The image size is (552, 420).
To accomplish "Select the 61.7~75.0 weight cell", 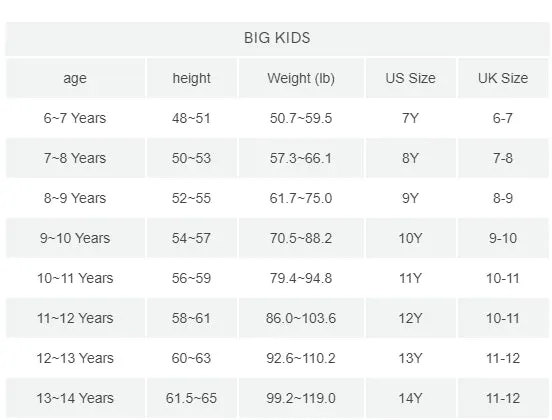I will coord(301,198).
